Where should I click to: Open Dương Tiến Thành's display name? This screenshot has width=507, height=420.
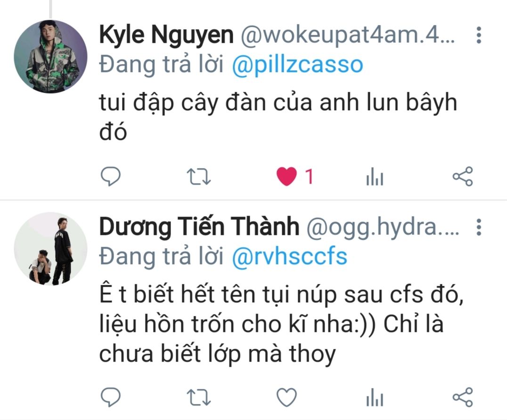(x=199, y=226)
